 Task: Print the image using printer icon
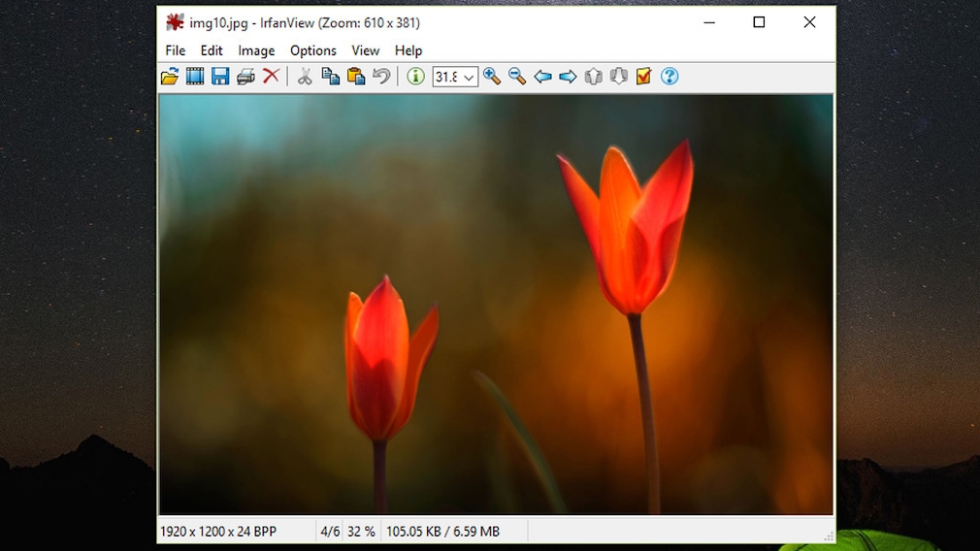pos(245,77)
